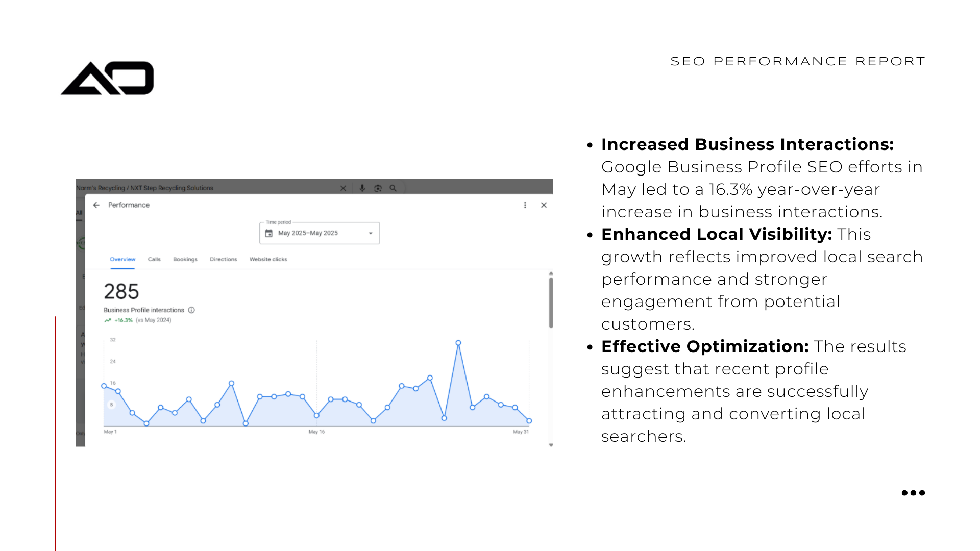Open the Time period dropdown
This screenshot has height=551, width=980.
(371, 233)
